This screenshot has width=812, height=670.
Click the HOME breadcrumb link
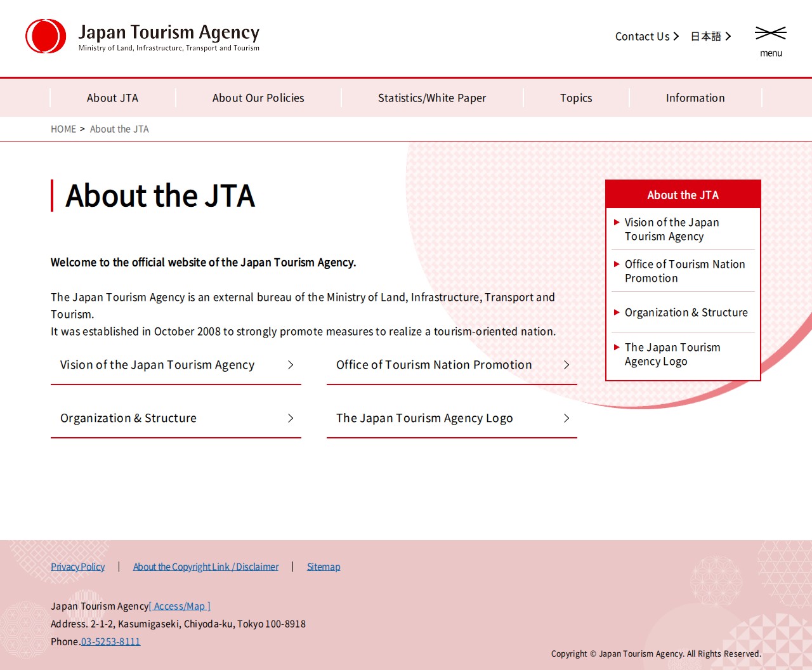coord(63,129)
